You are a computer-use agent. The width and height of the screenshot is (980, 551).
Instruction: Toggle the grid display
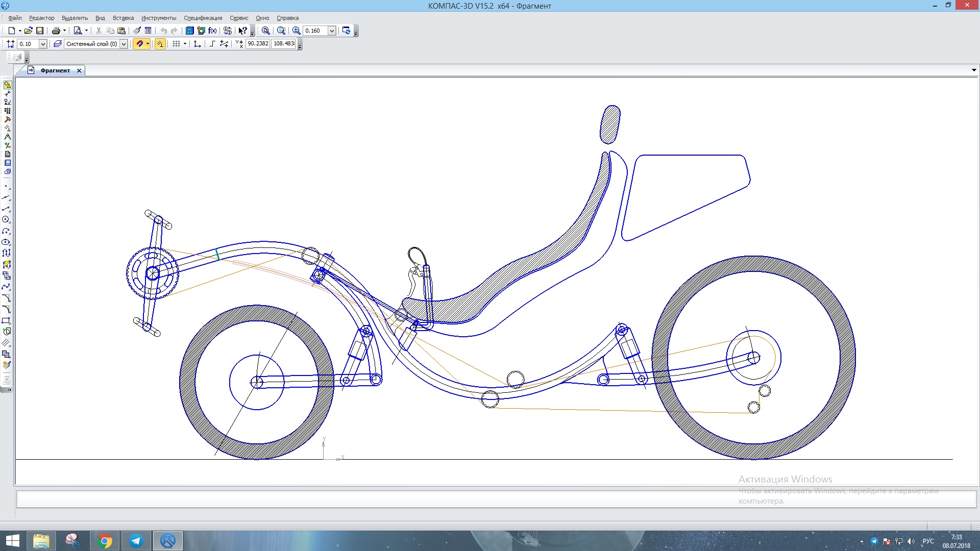tap(177, 44)
